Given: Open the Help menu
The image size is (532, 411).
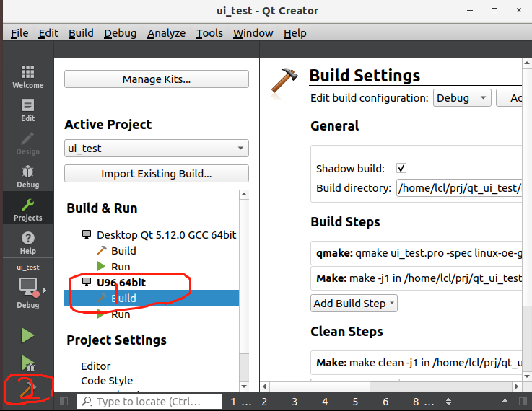Looking at the screenshot, I should [x=295, y=33].
